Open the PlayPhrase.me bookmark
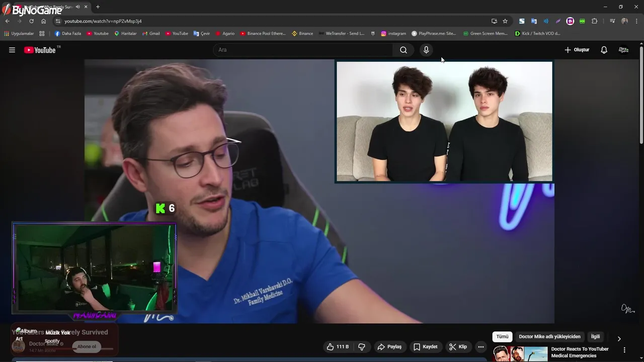Viewport: 644px width, 362px height. click(x=434, y=34)
